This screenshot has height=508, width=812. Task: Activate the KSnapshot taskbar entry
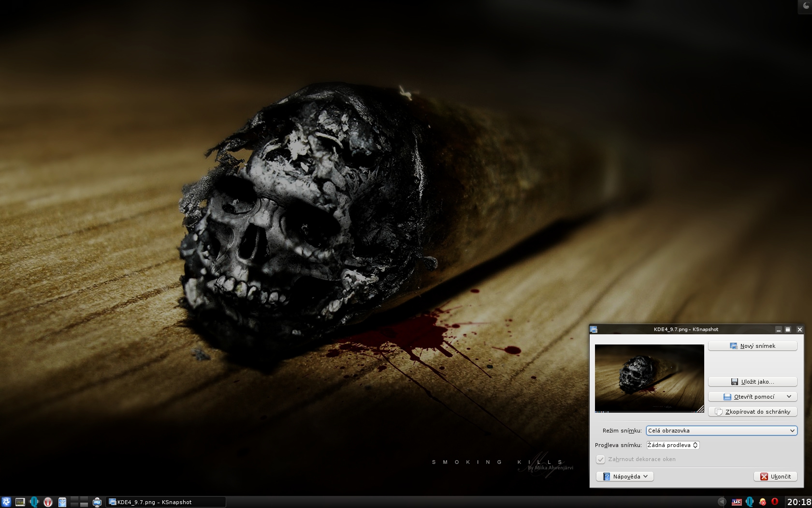166,502
